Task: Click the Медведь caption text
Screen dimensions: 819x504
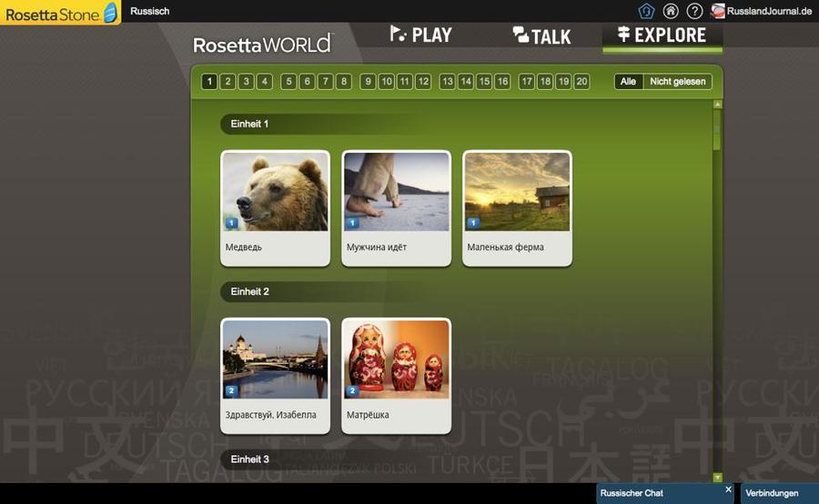Action: tap(243, 247)
